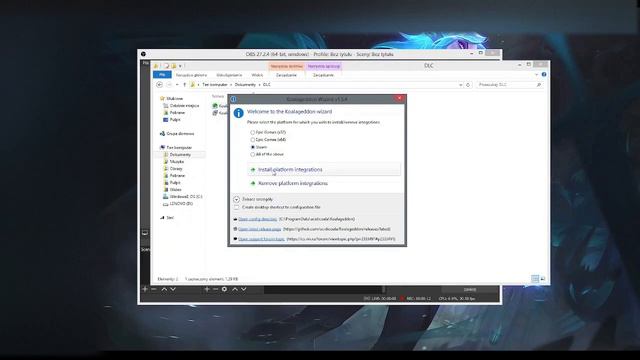Move scene up in OBS Scenes
The width and height of the screenshot is (640, 360).
pyautogui.click(x=164, y=289)
